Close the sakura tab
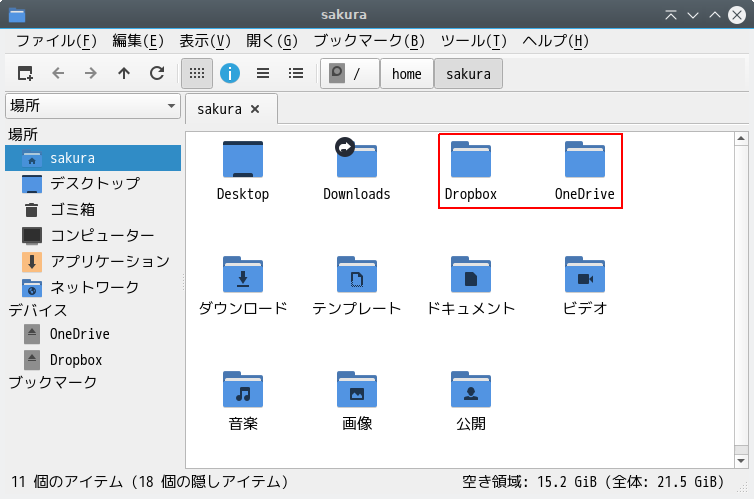Image resolution: width=754 pixels, height=499 pixels. coord(255,108)
